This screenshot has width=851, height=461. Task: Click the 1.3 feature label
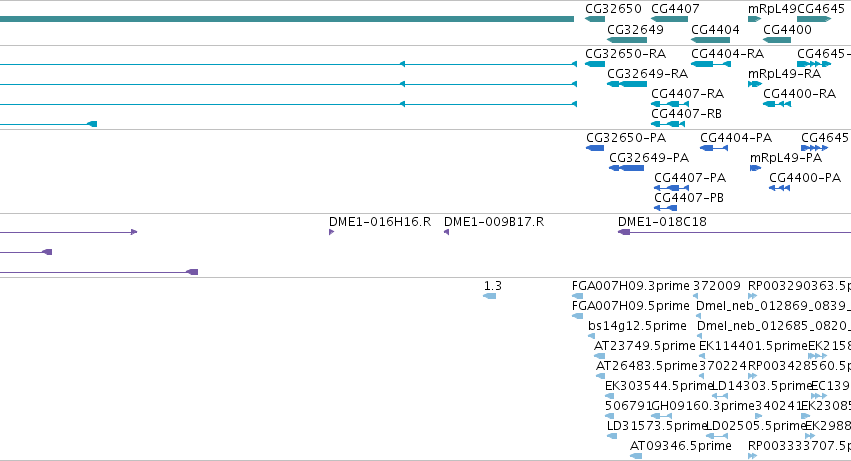(x=493, y=286)
